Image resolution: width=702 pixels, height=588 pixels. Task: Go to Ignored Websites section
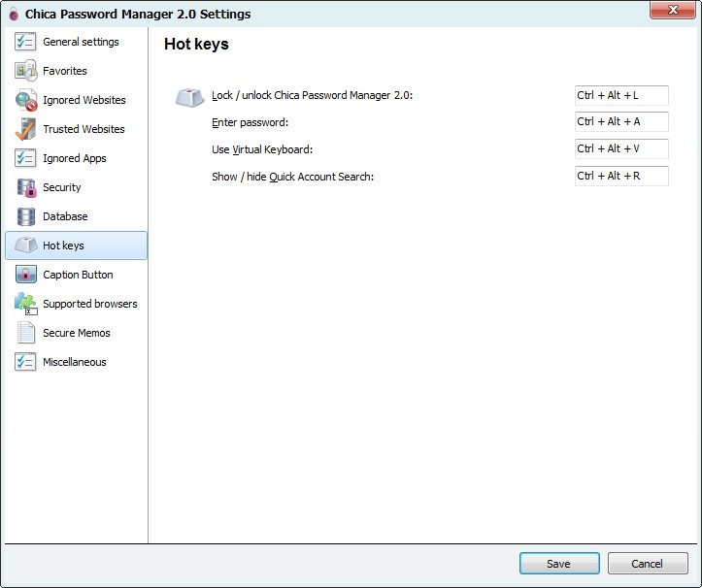click(84, 100)
